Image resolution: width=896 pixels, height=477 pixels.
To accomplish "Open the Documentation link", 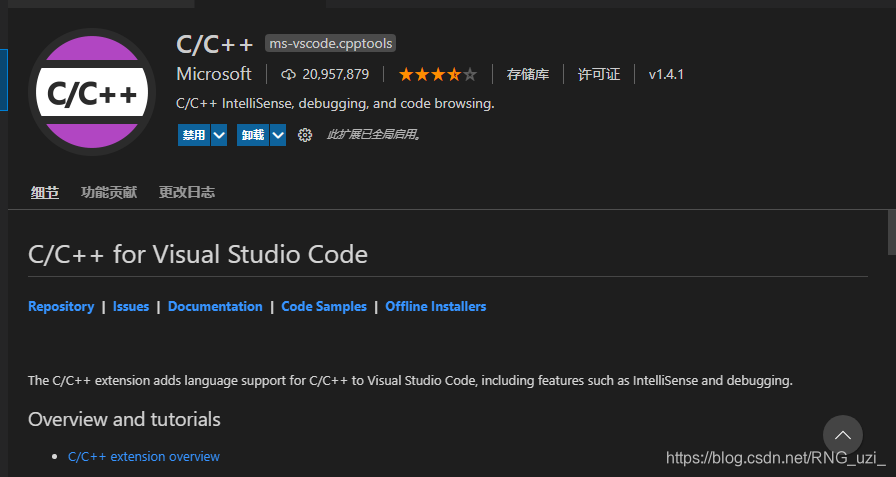I will tap(215, 306).
